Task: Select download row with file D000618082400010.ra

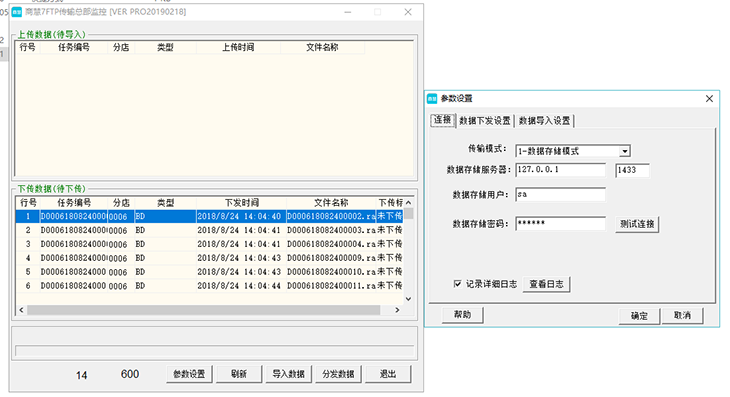Action: tap(210, 272)
